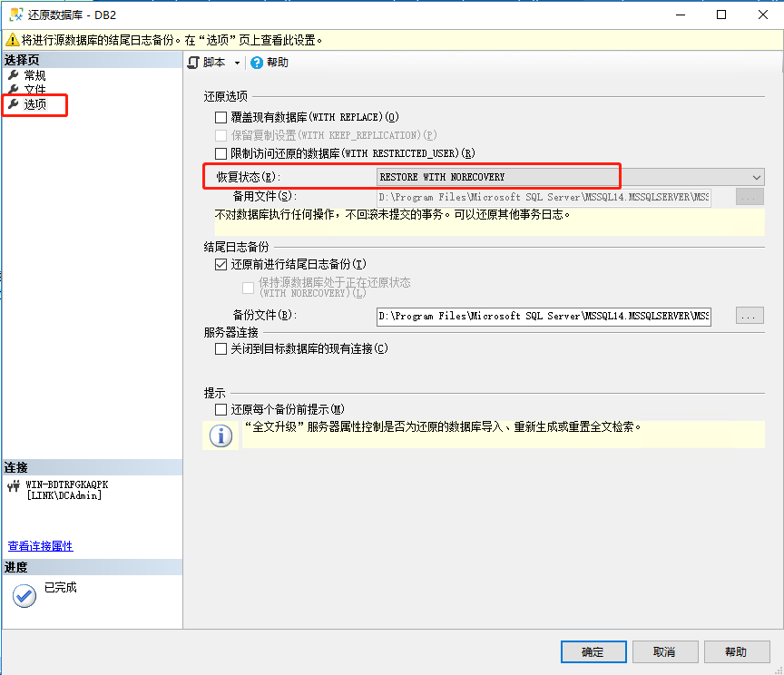The height and width of the screenshot is (675, 784).
Task: Click the wrench icon beside 常规
Action: [14, 75]
